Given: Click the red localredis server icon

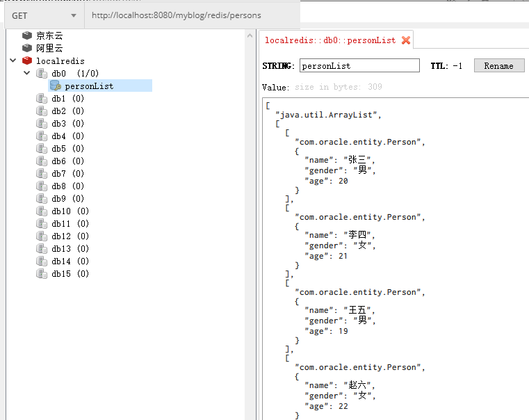Looking at the screenshot, I should tap(27, 60).
